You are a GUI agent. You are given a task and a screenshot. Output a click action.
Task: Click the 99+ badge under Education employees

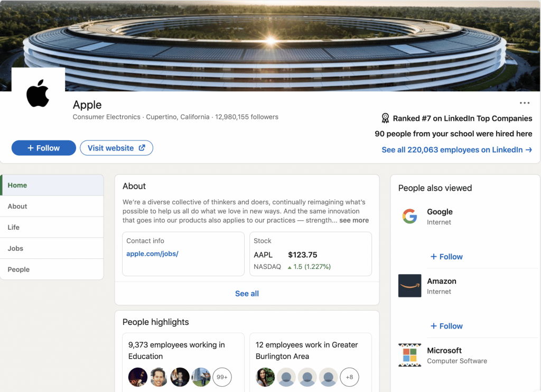222,377
